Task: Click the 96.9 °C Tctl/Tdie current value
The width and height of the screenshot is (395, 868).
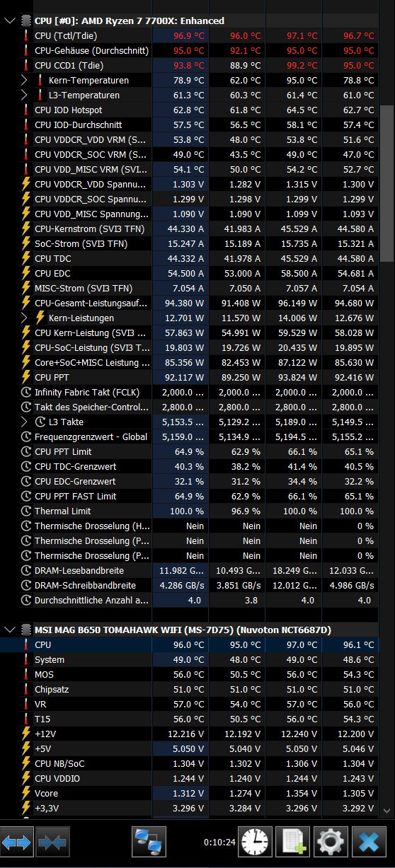Action: 188,35
